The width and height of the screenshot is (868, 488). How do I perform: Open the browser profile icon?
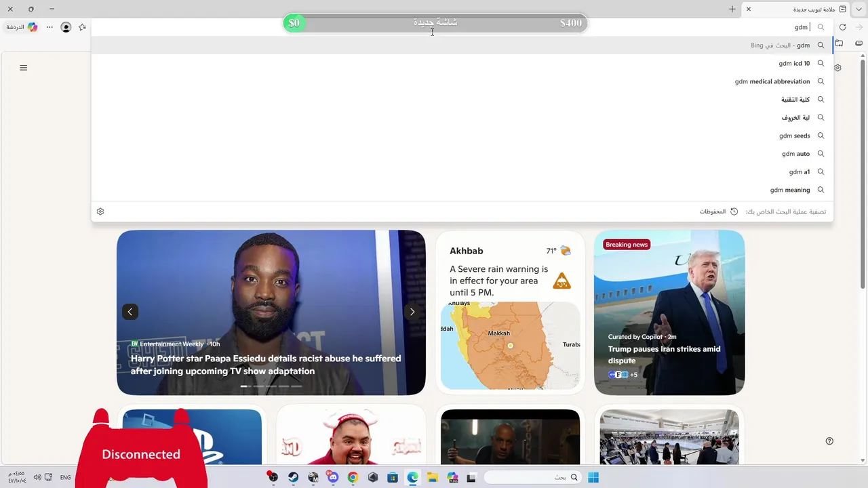coord(66,27)
